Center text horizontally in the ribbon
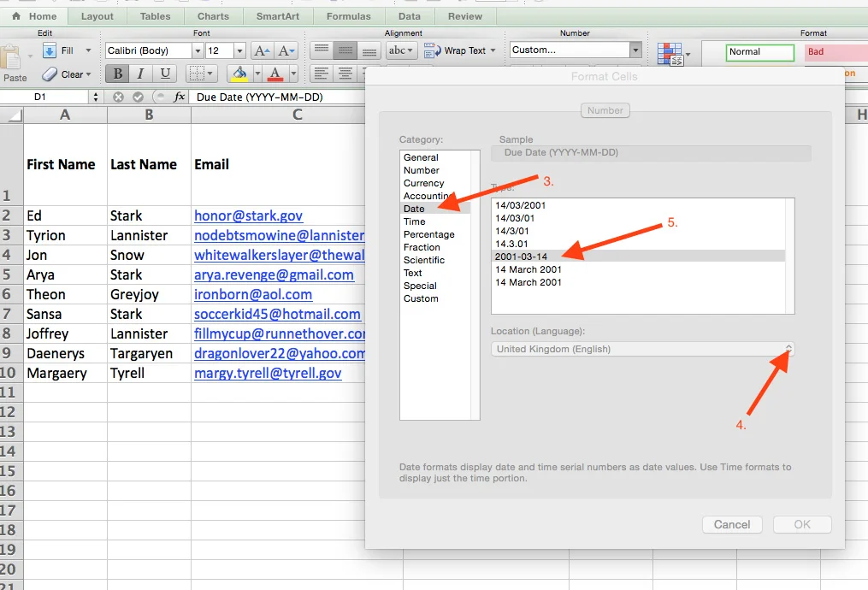This screenshot has width=868, height=590. (x=345, y=73)
